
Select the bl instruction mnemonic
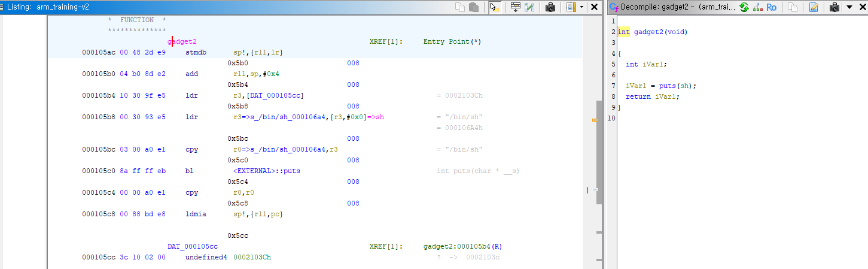[190, 171]
